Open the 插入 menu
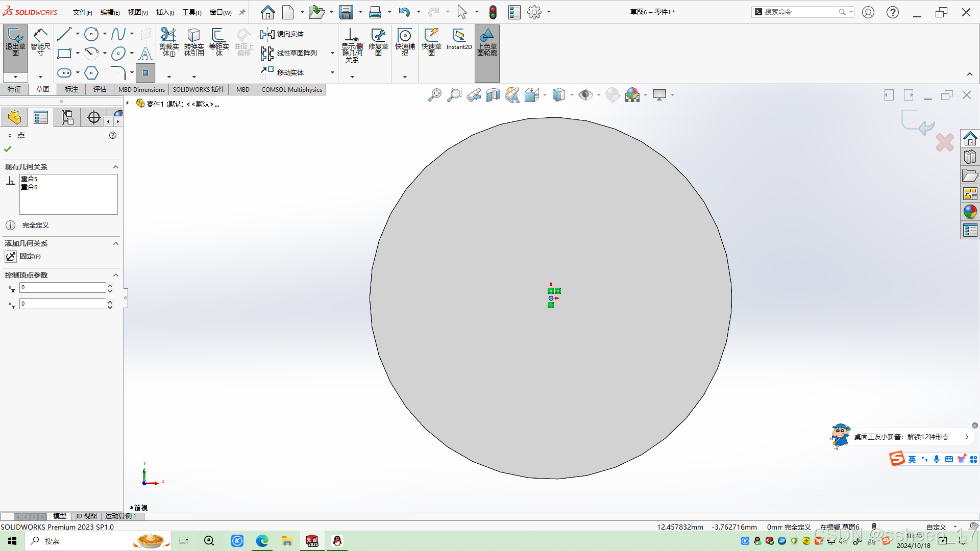 (x=164, y=12)
